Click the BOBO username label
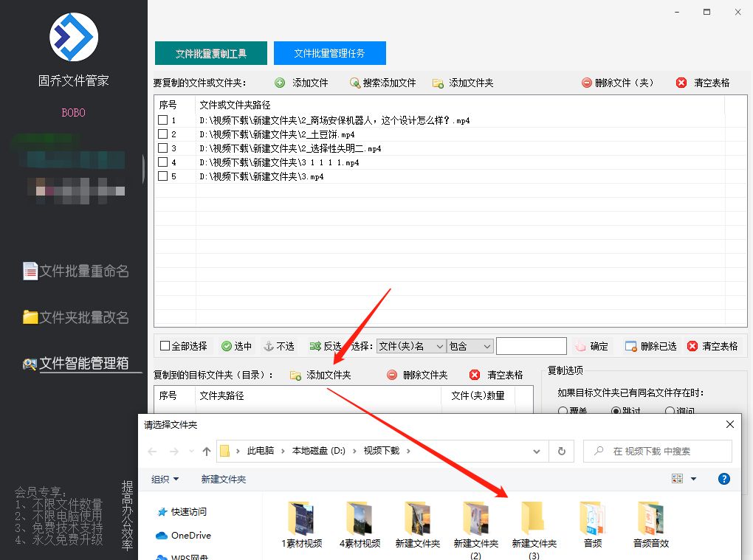The width and height of the screenshot is (753, 560). [x=74, y=113]
